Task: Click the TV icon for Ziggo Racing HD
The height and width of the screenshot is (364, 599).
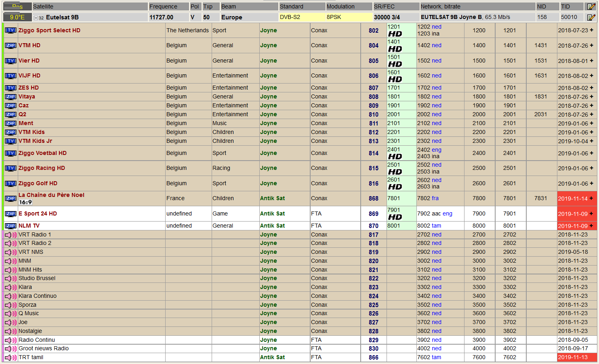Action: [11, 168]
